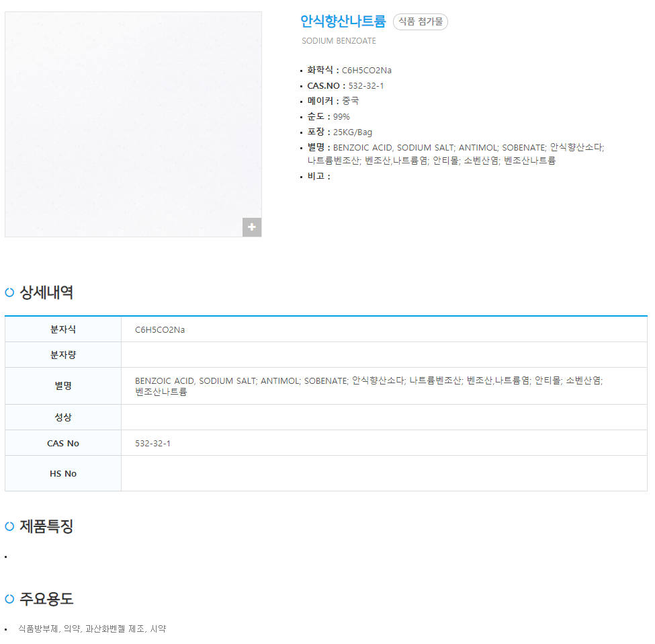Click the empty 분자량 value cell
This screenshot has width=655, height=644.
click(x=384, y=355)
